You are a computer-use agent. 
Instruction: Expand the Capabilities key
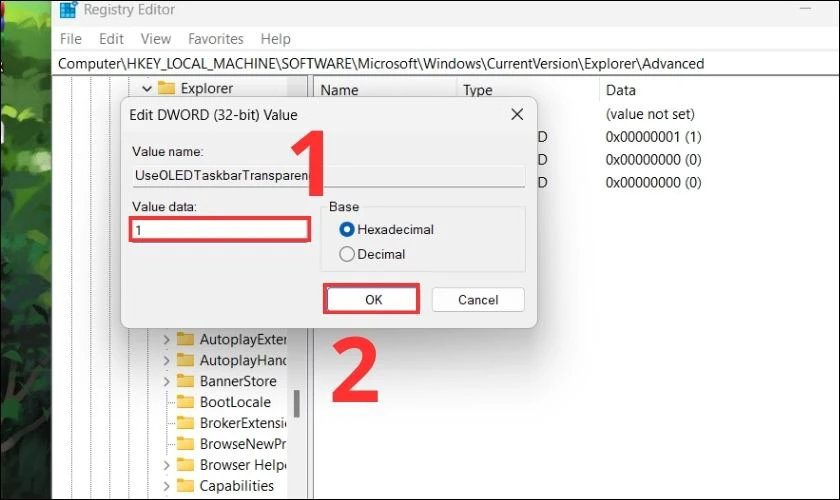(x=166, y=486)
